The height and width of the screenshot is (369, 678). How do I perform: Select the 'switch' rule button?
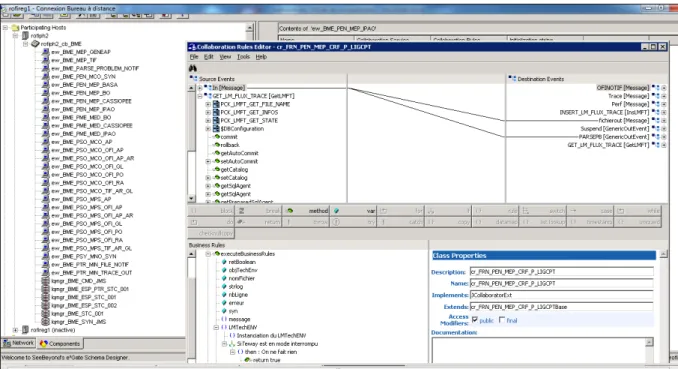[543, 211]
